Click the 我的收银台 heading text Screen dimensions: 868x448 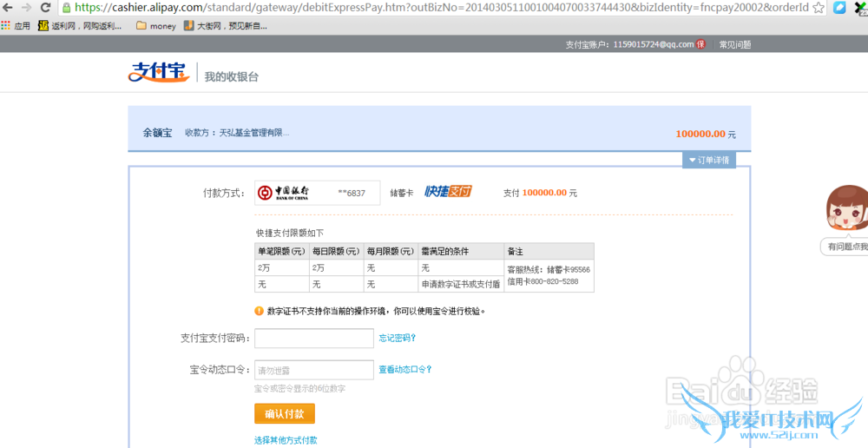point(232,77)
